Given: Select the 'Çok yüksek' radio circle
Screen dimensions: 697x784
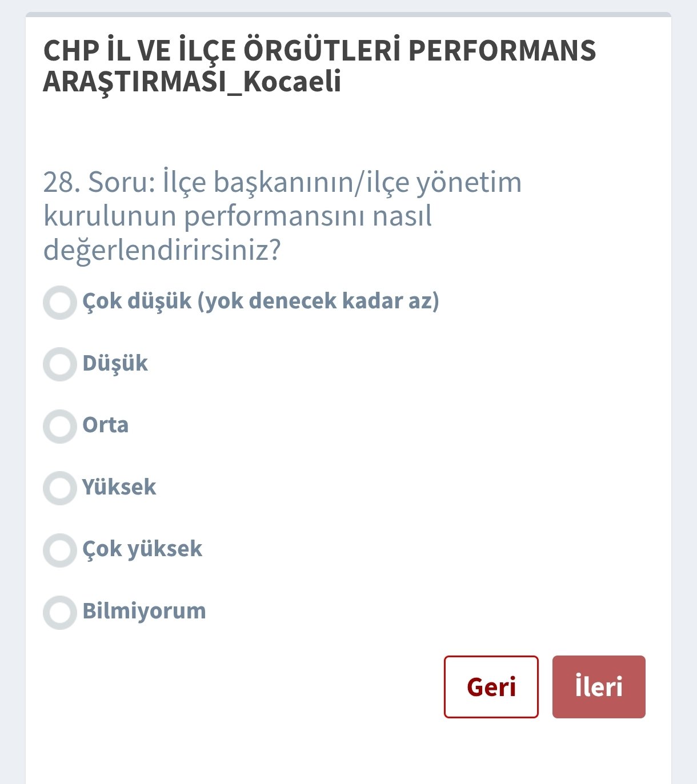Looking at the screenshot, I should (60, 550).
